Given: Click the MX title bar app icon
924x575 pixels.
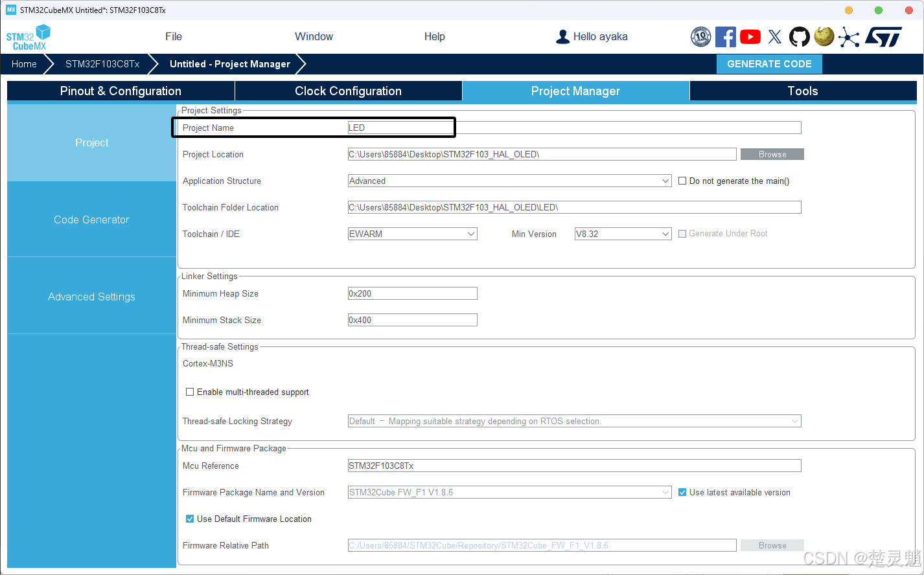Looking at the screenshot, I should coord(10,10).
